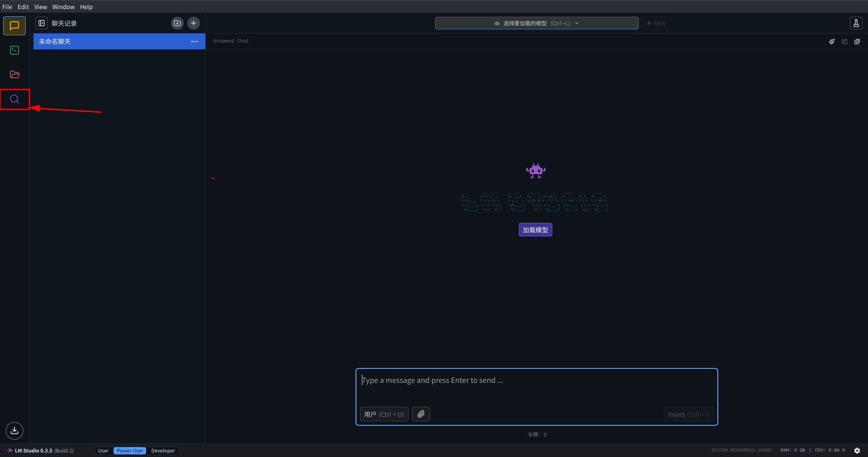Open My Models folder icon in sidebar

[x=14, y=75]
